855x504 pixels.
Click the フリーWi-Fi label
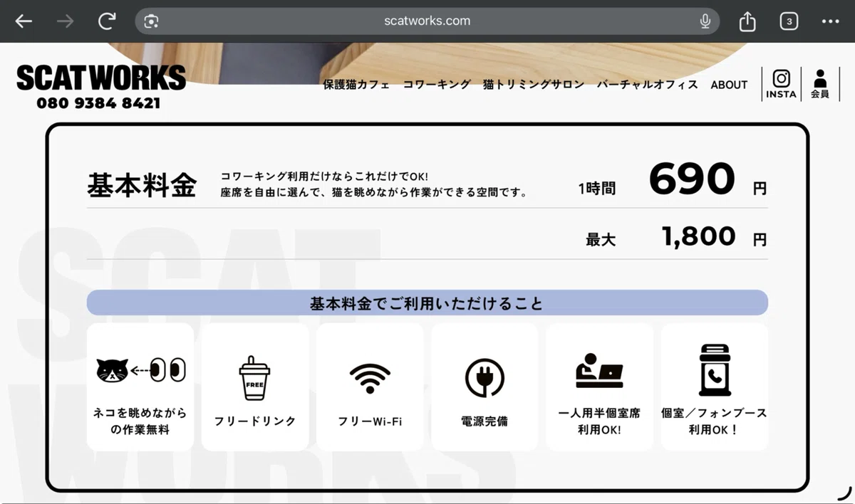[x=370, y=421]
